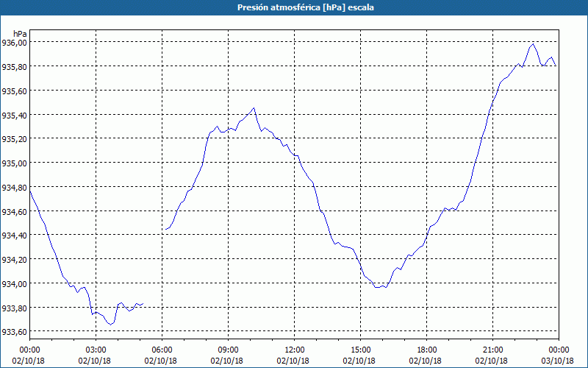Click the 12:00 time axis label
The image size is (588, 368).
[295, 350]
